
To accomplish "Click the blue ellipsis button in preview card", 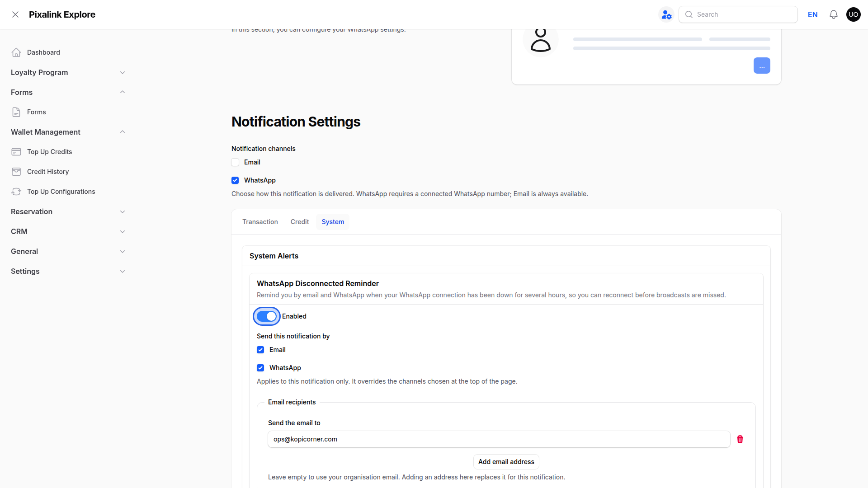I will (x=762, y=66).
